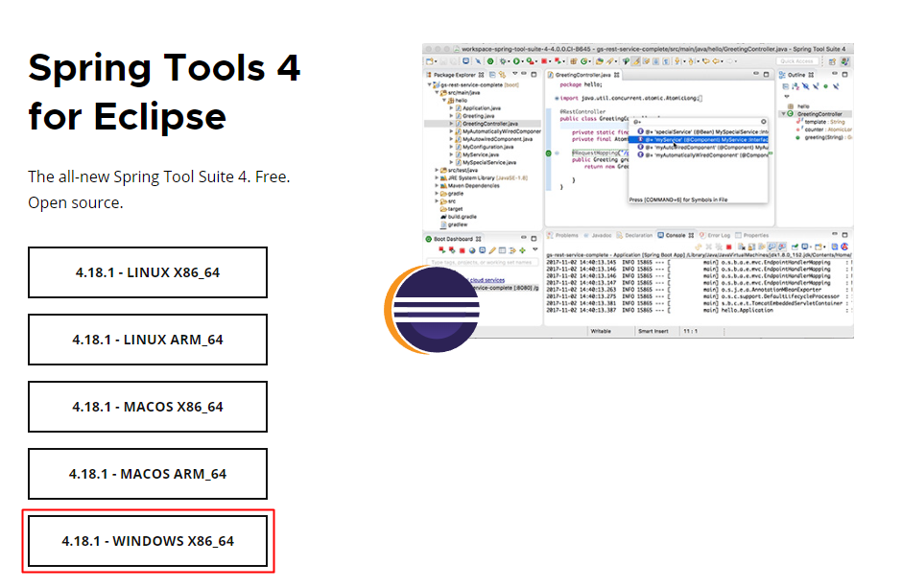Screen dimensions: 902x588
Task: Download 4.18.1 - Linux ARM_64 build
Action: pyautogui.click(x=148, y=340)
